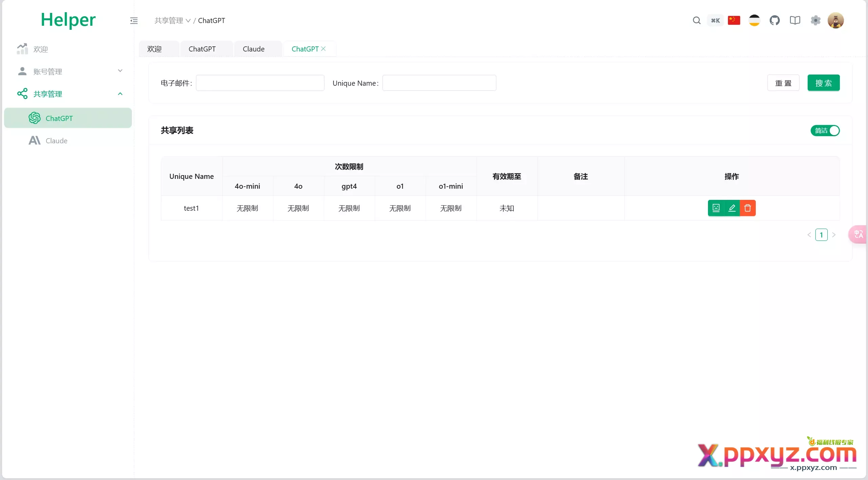868x480 pixels.
Task: Close the active ChatGPT tab
Action: pyautogui.click(x=323, y=49)
